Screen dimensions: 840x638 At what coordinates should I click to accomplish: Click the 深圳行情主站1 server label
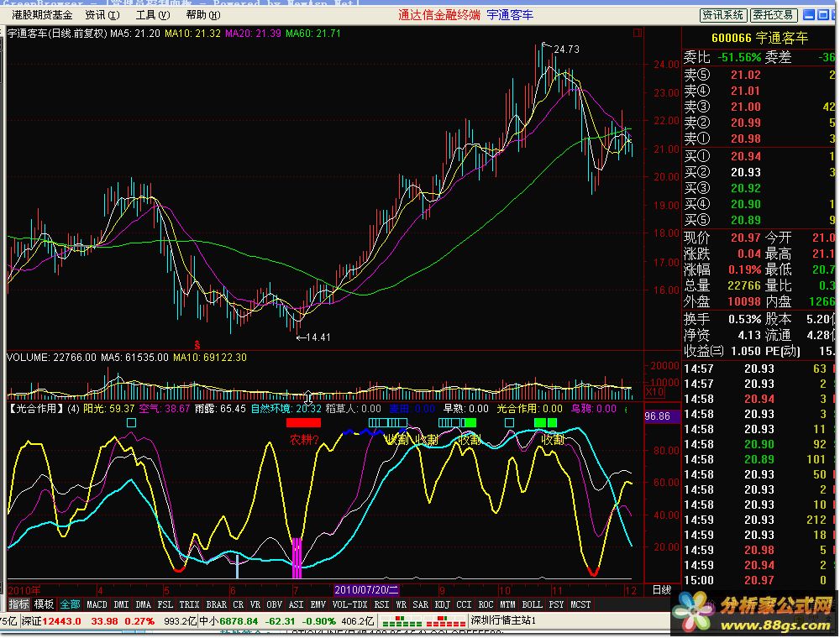coord(503,621)
